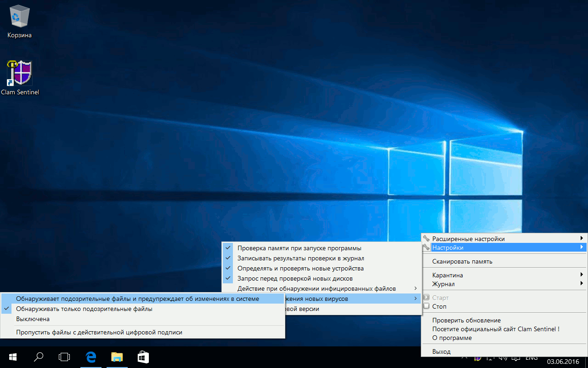Open Windows Store from the taskbar
Screen dimensions: 588x368
click(143, 357)
